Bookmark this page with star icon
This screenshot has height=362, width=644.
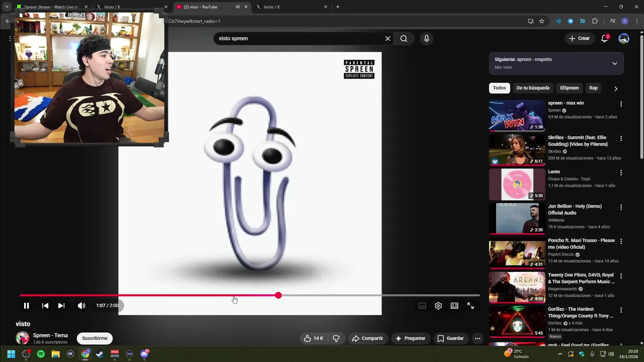coord(542,21)
